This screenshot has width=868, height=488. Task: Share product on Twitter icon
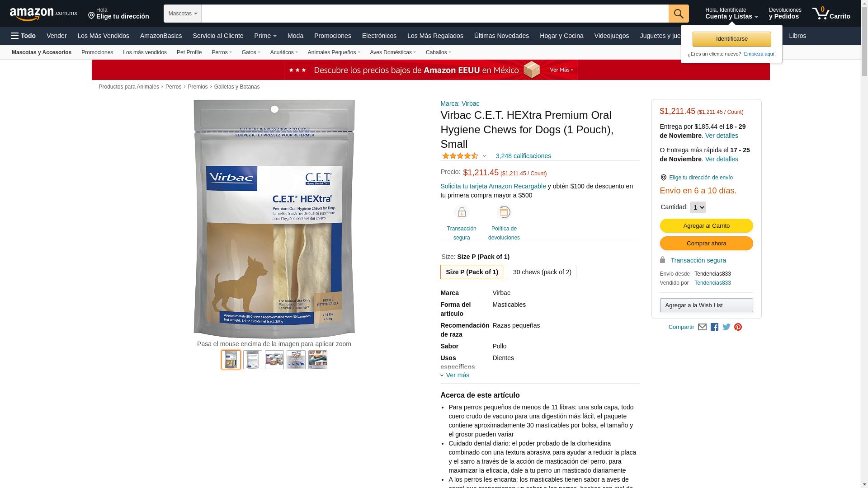(726, 327)
